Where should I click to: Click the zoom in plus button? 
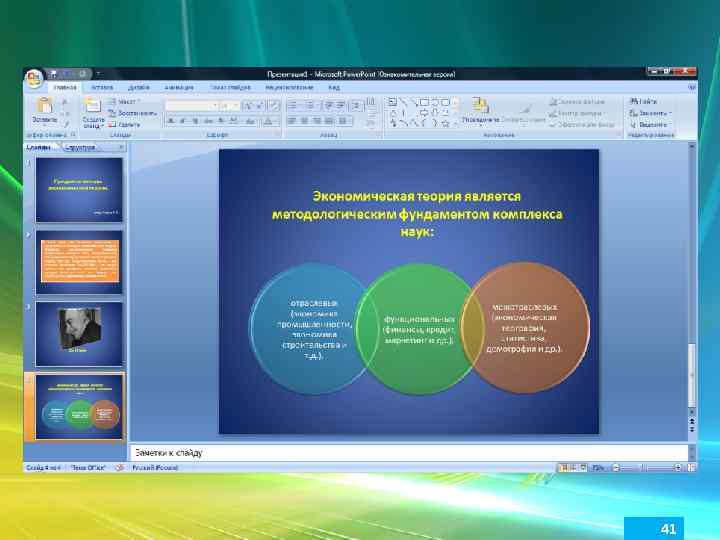point(677,467)
